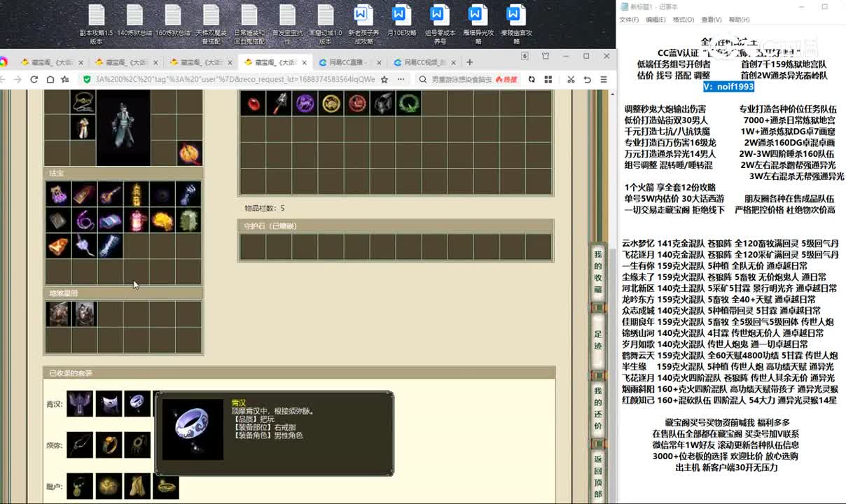The width and height of the screenshot is (846, 504).
Task: Reload the current browser page
Action: point(34,80)
